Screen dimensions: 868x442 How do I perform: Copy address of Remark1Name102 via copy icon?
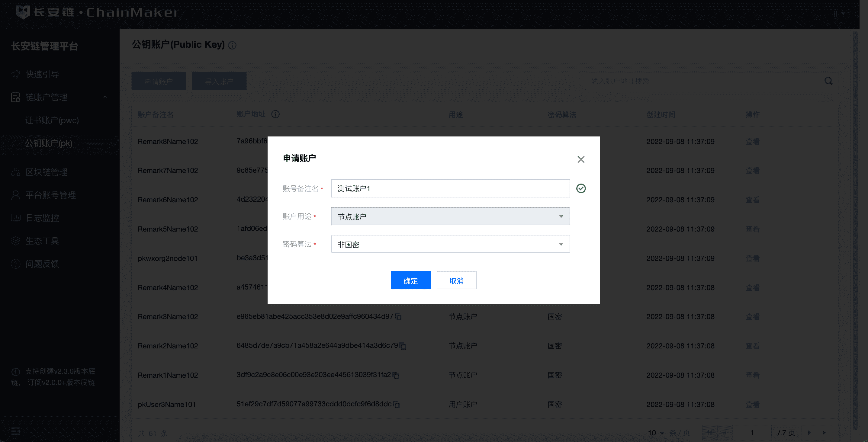click(396, 375)
